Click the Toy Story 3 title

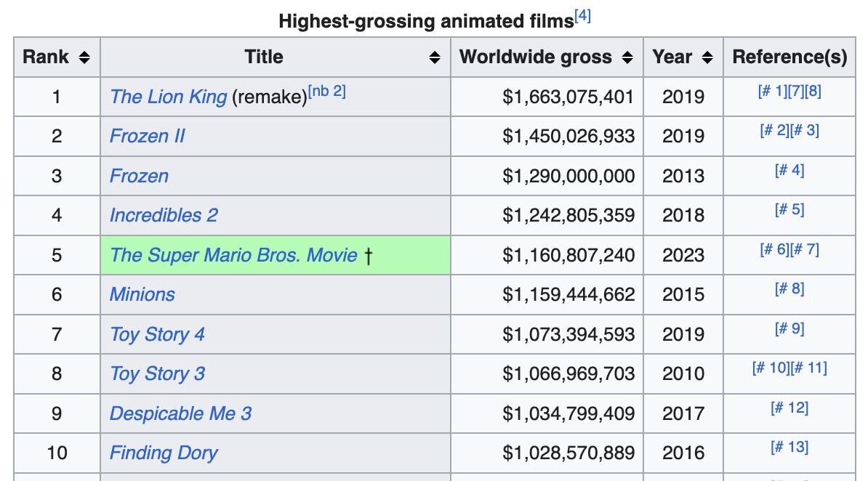point(157,373)
